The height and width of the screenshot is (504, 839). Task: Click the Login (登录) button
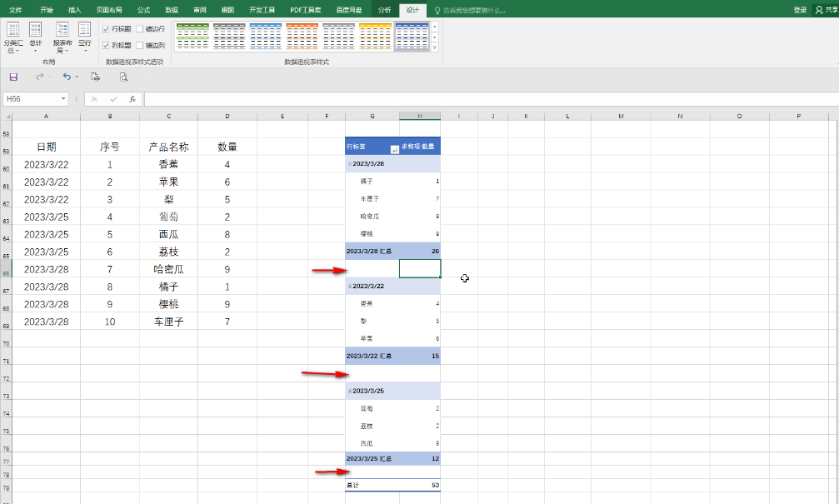(x=800, y=9)
